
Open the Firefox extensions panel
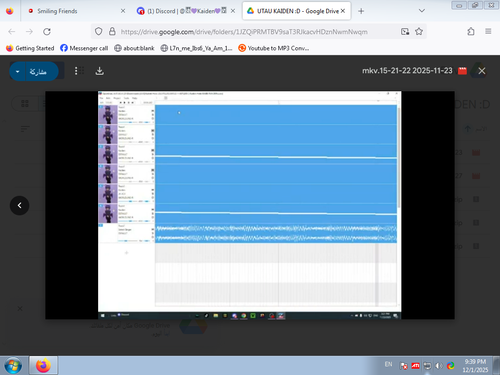pos(471,32)
